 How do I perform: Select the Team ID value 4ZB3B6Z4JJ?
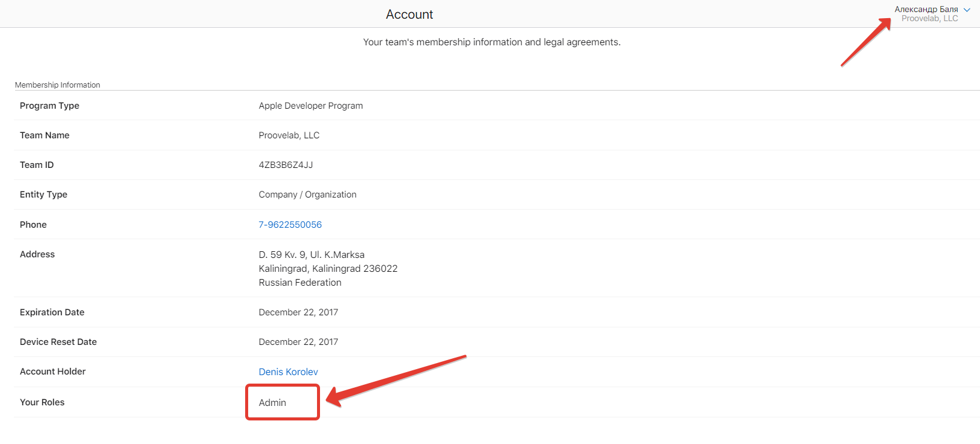click(286, 165)
